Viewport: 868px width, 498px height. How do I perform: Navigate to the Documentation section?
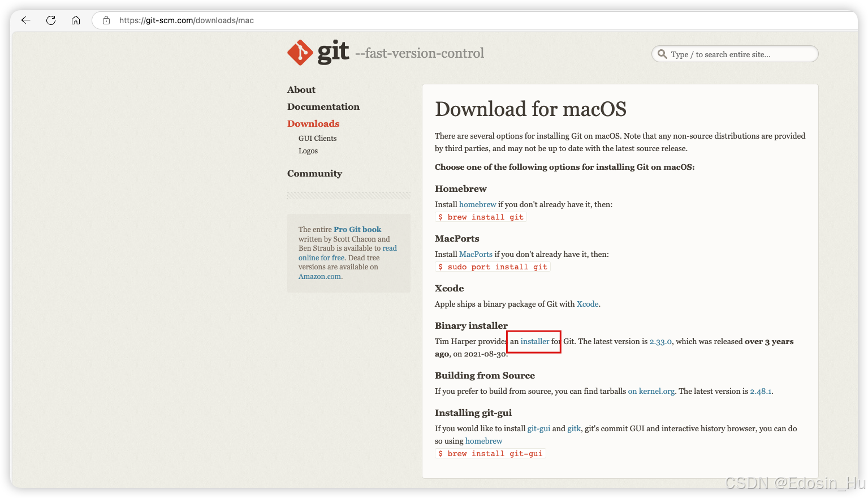(x=323, y=106)
